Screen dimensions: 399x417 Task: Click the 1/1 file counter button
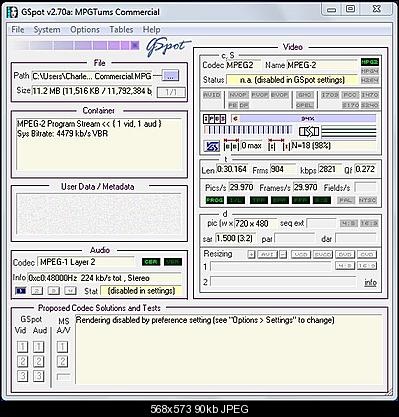[x=171, y=92]
